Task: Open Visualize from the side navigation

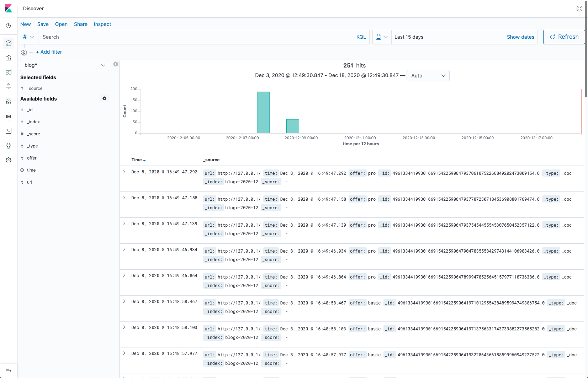Action: (9, 58)
